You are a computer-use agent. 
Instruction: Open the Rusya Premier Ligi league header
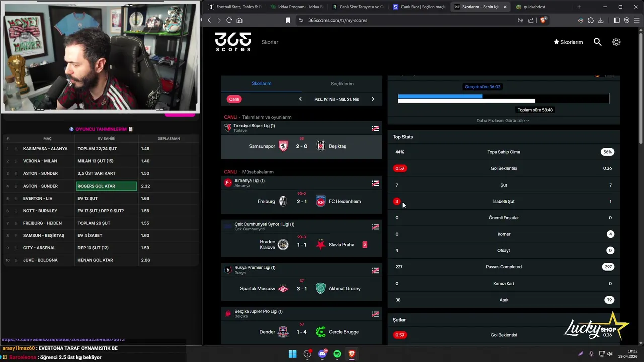click(x=302, y=270)
